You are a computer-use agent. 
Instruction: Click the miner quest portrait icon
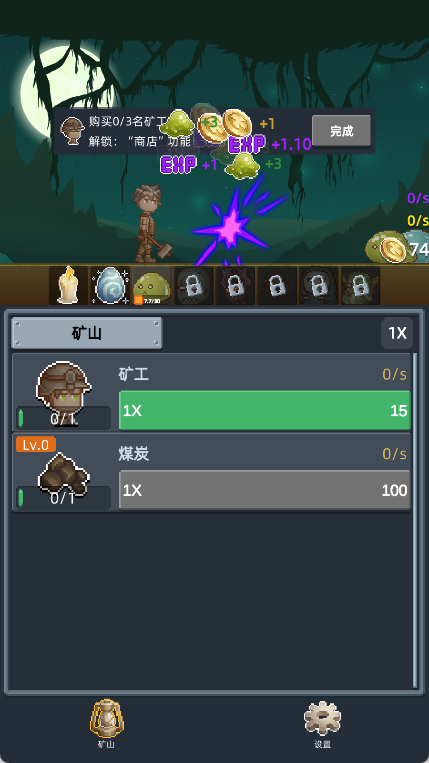point(72,130)
